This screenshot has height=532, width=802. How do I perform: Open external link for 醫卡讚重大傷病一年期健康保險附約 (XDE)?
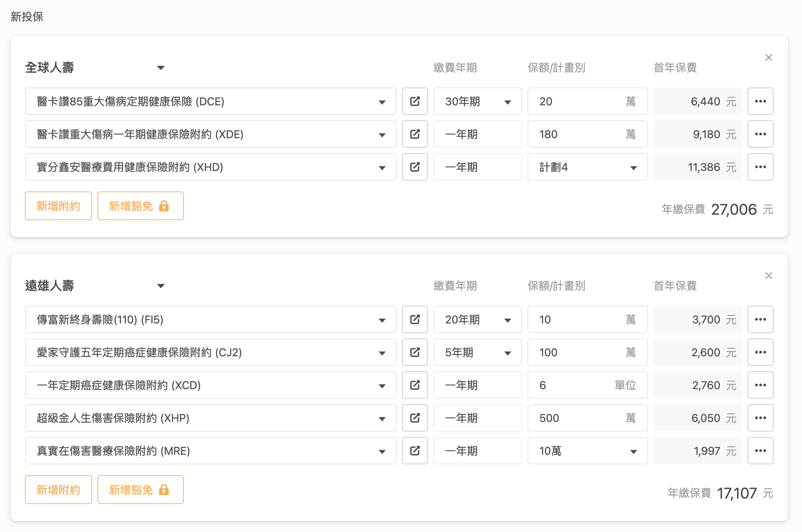click(x=415, y=134)
